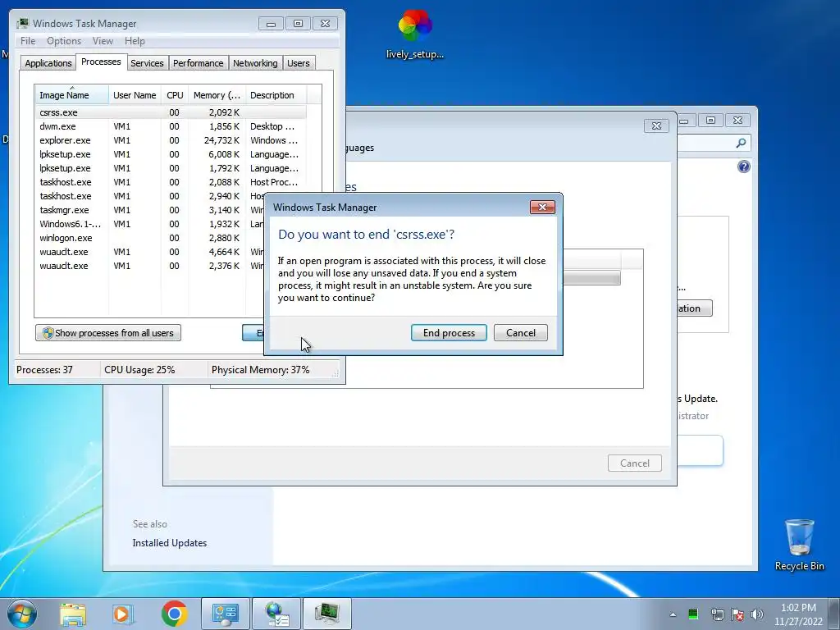840x630 pixels.
Task: Sort processes by Memory column
Action: (x=217, y=95)
